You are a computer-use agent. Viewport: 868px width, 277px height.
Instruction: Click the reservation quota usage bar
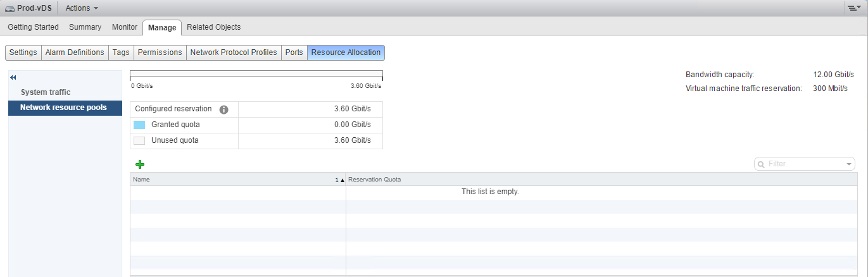pyautogui.click(x=256, y=75)
